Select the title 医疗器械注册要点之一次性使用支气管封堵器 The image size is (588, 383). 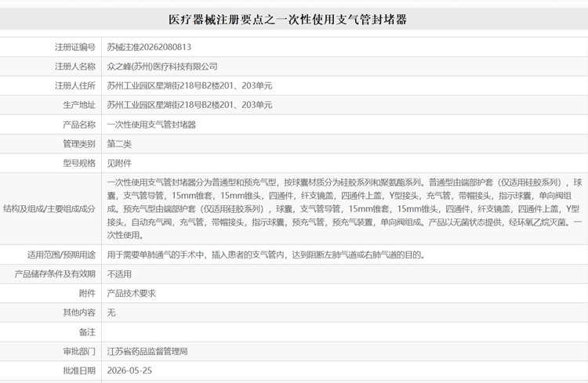288,19
